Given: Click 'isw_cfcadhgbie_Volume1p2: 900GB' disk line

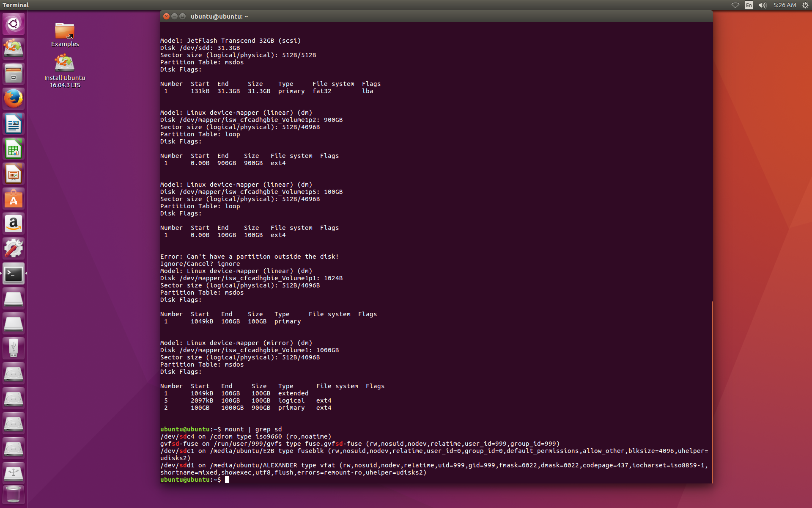Looking at the screenshot, I should point(251,120).
